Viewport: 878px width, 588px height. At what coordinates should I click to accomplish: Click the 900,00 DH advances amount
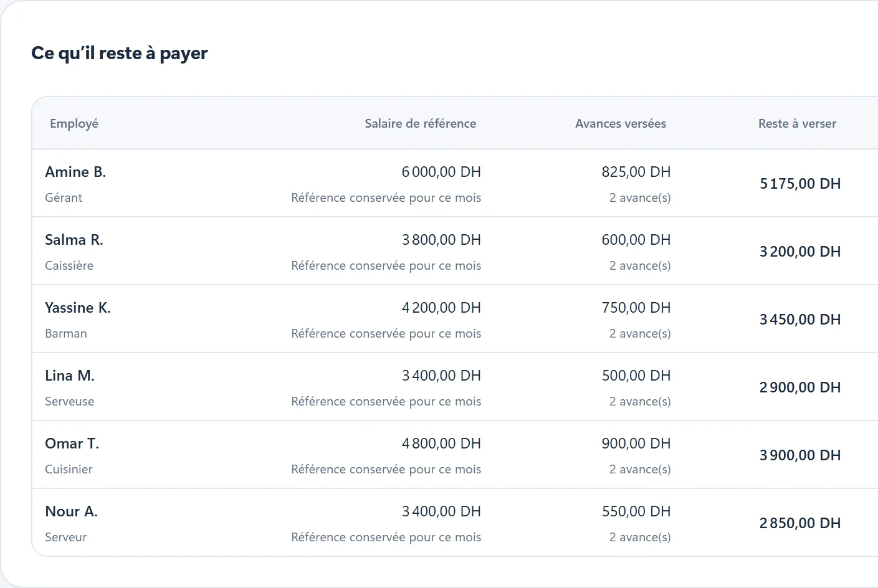click(636, 443)
